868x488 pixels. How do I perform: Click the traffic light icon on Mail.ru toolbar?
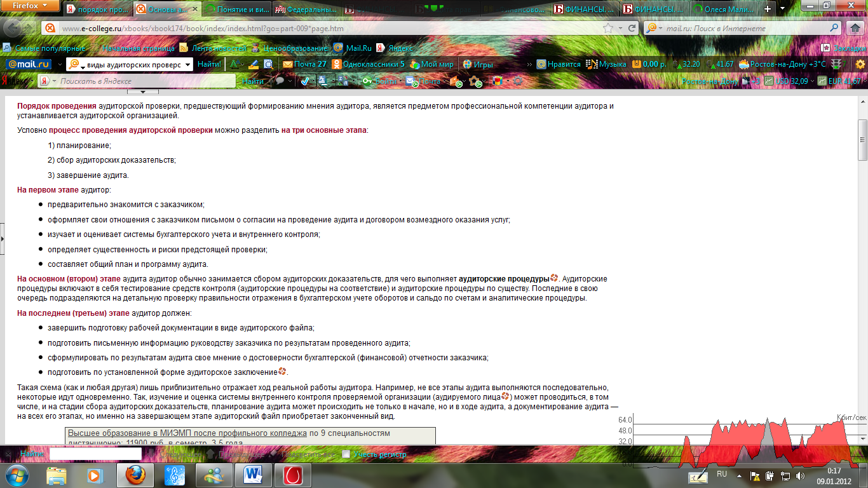pos(837,64)
